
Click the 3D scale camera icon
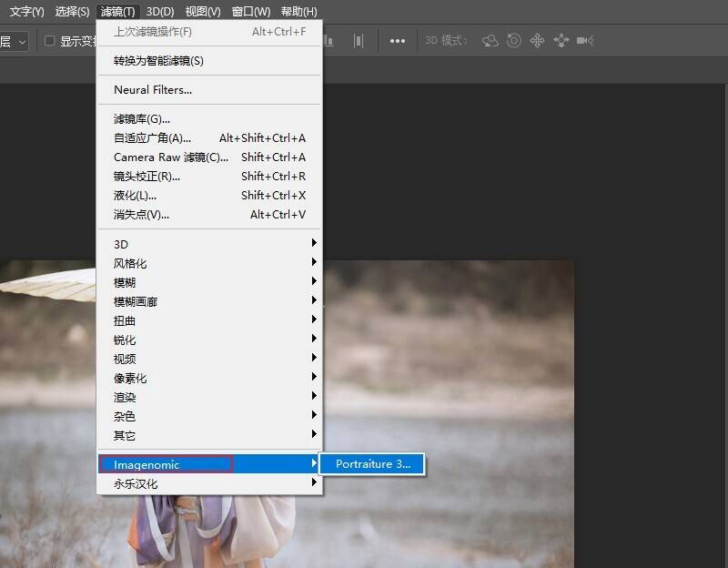tap(585, 41)
